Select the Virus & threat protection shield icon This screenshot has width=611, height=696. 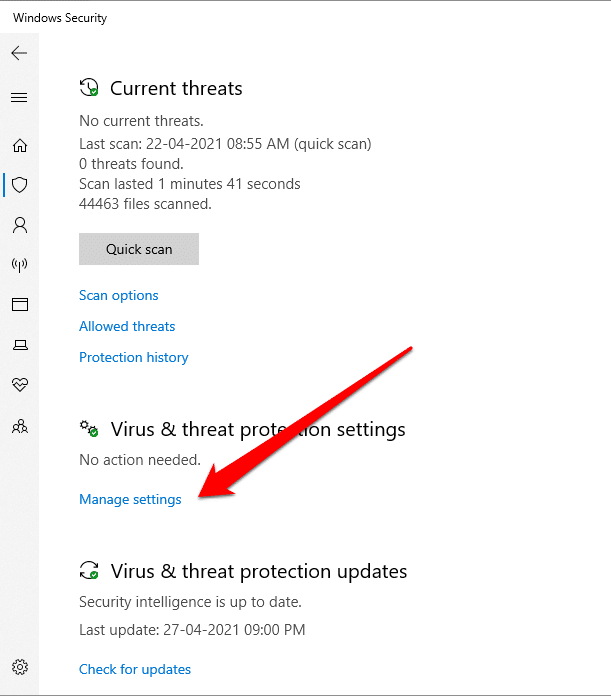pos(19,185)
